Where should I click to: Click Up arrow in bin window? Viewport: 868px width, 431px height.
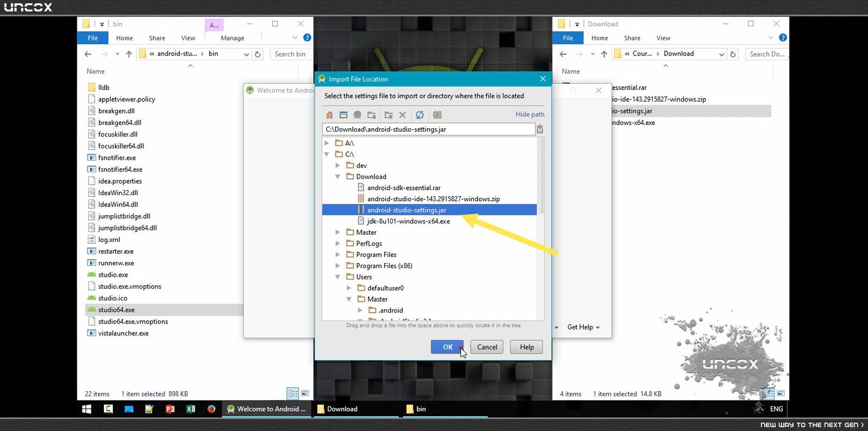coord(129,54)
